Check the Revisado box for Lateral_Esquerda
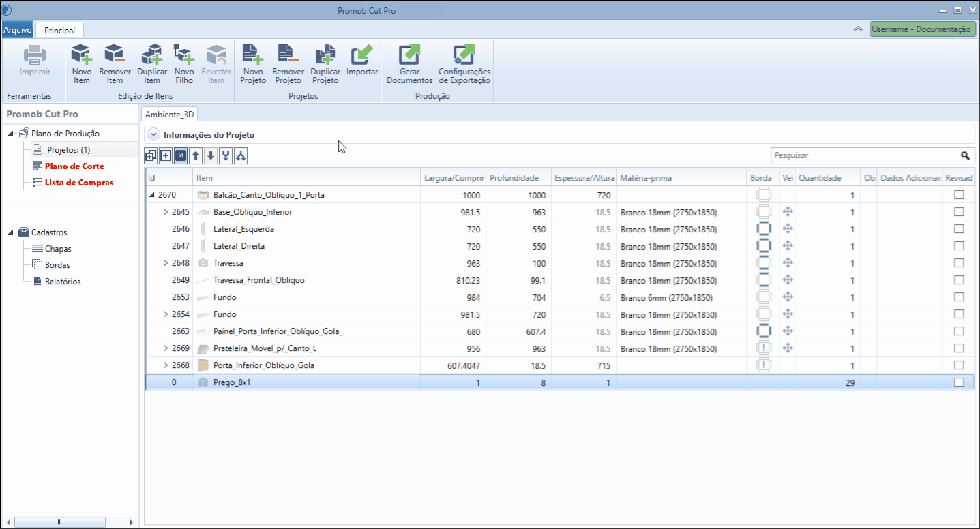Viewport: 980px width, 529px height. (959, 229)
